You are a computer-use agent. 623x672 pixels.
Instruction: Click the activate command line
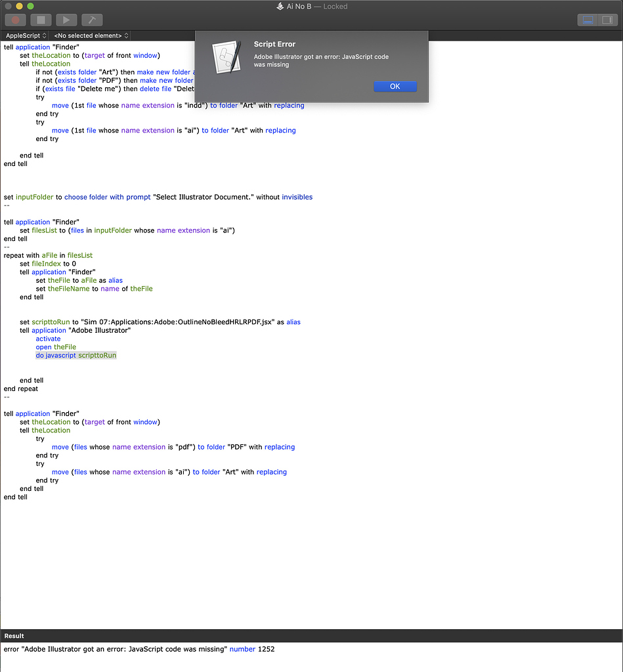tap(48, 339)
